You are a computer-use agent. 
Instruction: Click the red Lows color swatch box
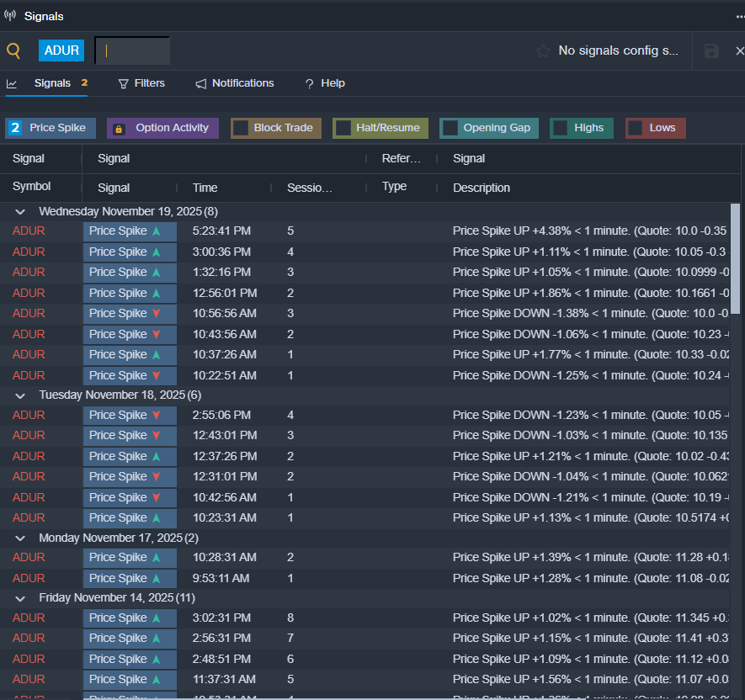pos(636,129)
